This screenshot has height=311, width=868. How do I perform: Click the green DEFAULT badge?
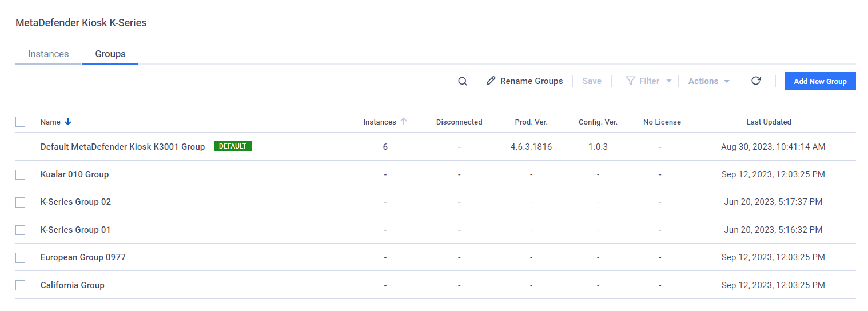pos(233,146)
